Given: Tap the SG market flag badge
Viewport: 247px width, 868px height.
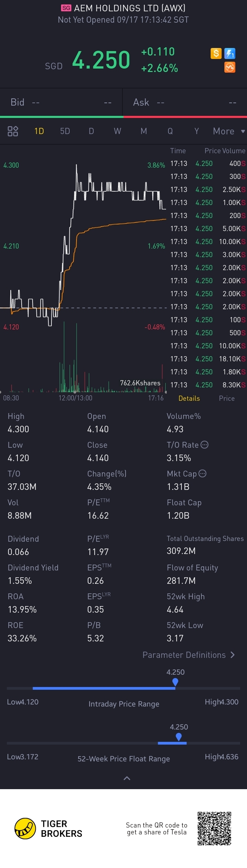Looking at the screenshot, I should [x=66, y=8].
